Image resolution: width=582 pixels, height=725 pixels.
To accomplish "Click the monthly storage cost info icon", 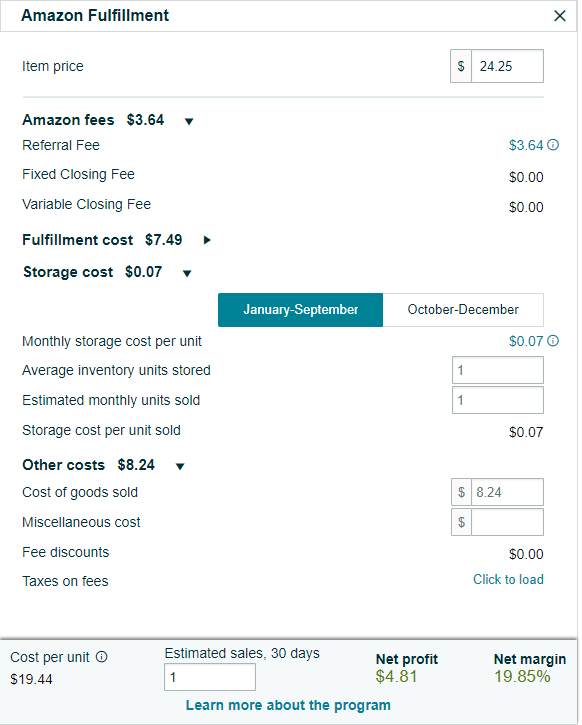I will pyautogui.click(x=553, y=341).
